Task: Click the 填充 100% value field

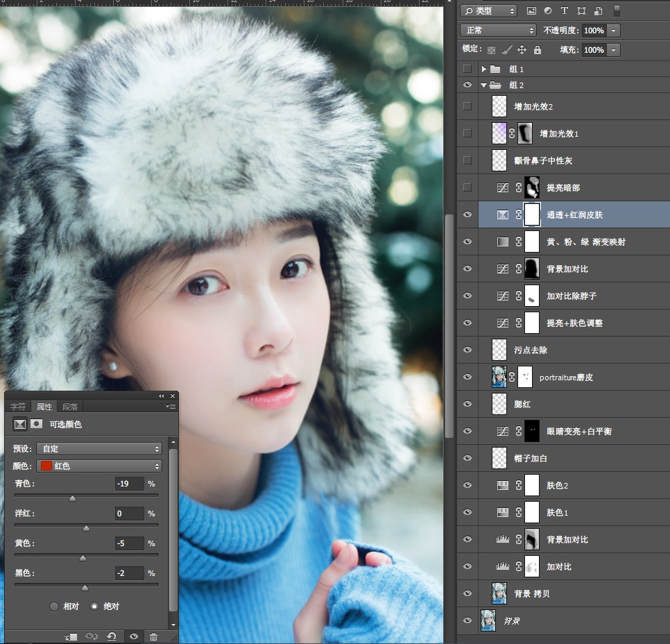Action: click(594, 50)
